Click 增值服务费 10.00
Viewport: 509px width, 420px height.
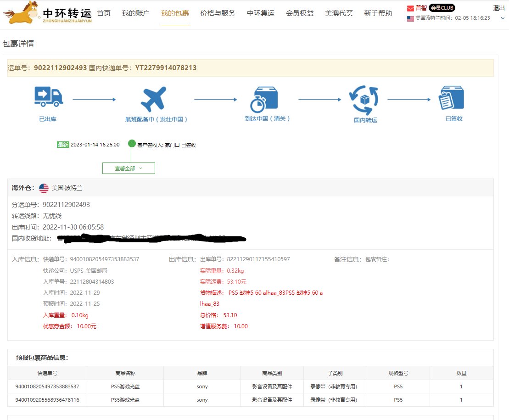(224, 326)
